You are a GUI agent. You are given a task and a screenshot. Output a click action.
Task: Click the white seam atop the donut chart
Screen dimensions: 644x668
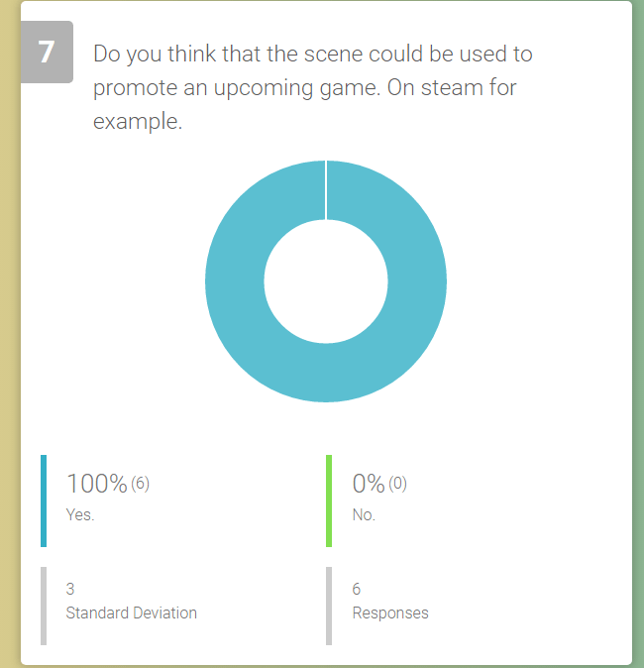(x=326, y=189)
